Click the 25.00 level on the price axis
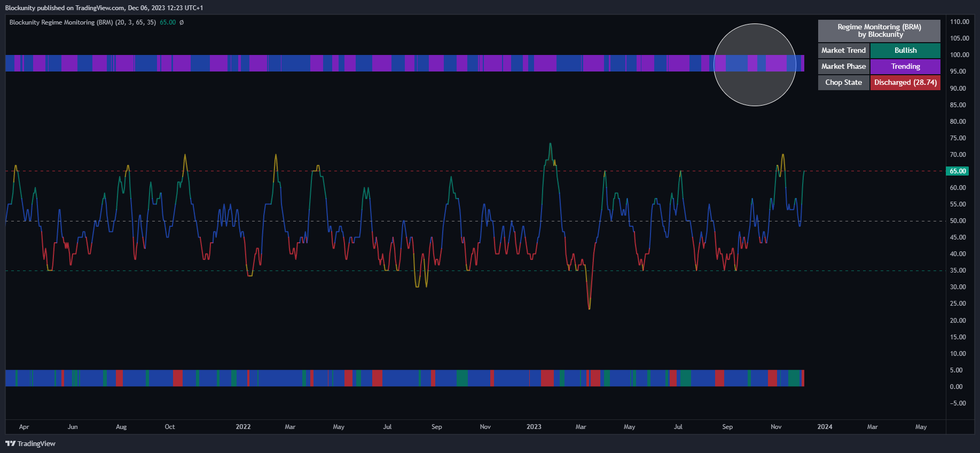980x453 pixels. point(958,304)
